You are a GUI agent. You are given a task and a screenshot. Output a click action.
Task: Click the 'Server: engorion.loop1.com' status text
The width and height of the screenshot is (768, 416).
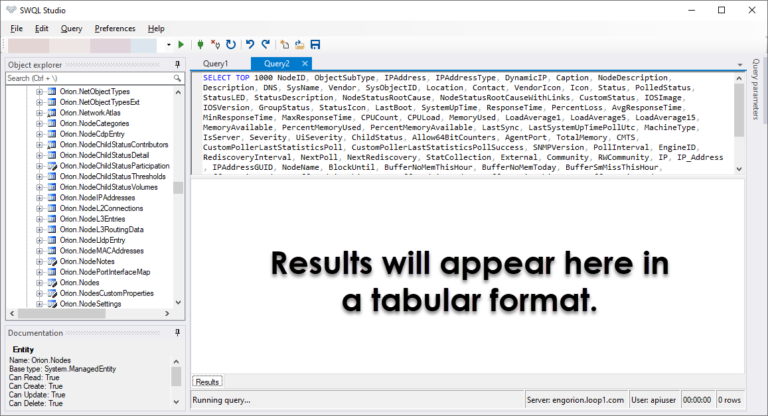tap(575, 400)
